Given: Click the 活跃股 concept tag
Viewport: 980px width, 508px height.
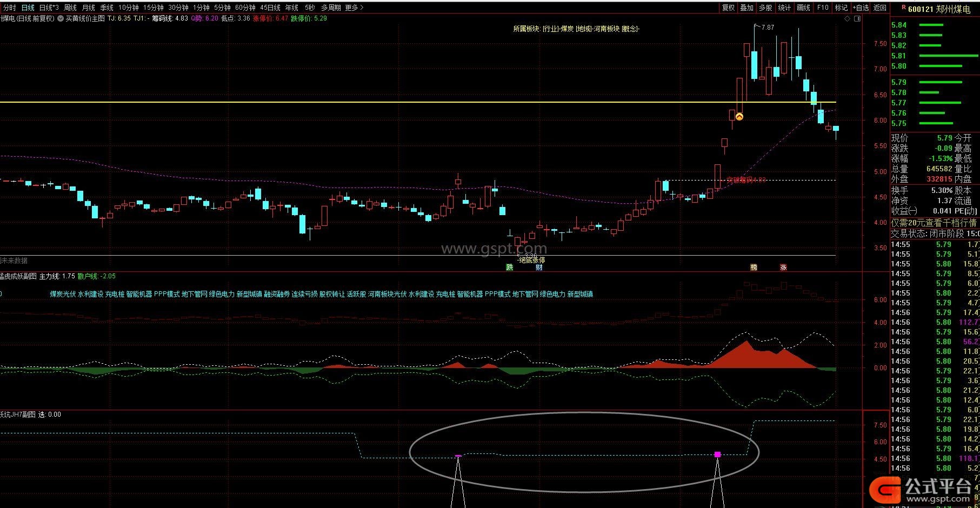Looking at the screenshot, I should (x=356, y=294).
